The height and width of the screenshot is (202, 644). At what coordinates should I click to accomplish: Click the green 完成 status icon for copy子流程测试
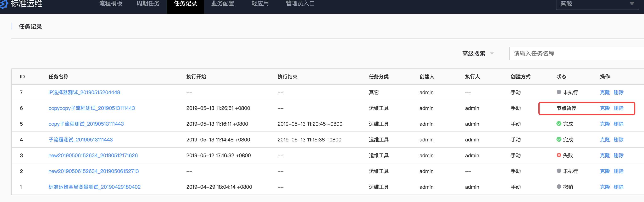point(559,124)
